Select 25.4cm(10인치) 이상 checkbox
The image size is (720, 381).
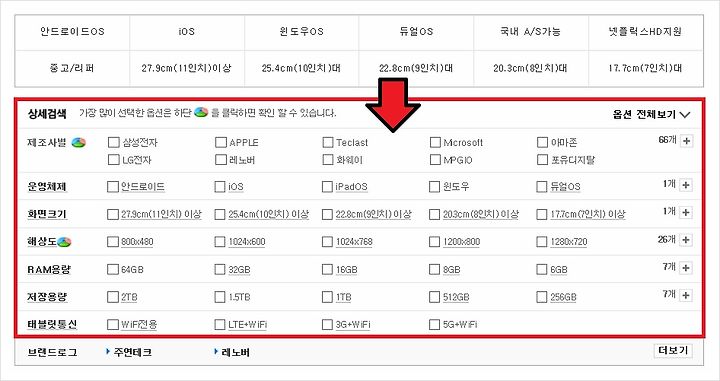[x=220, y=214]
